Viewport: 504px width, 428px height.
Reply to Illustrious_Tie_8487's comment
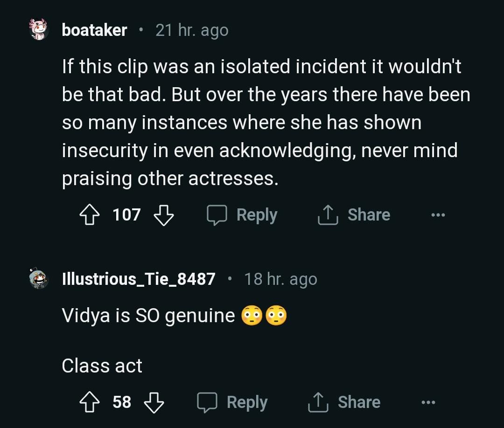pos(232,402)
